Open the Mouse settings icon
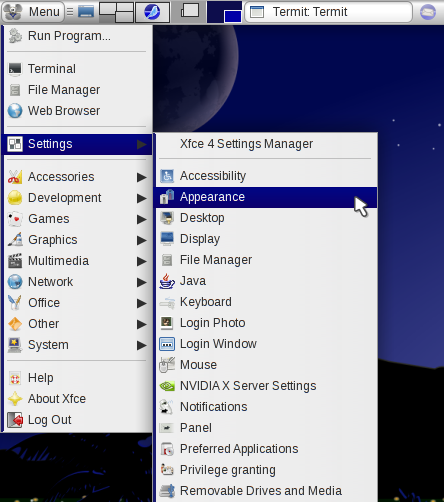 pyautogui.click(x=167, y=365)
